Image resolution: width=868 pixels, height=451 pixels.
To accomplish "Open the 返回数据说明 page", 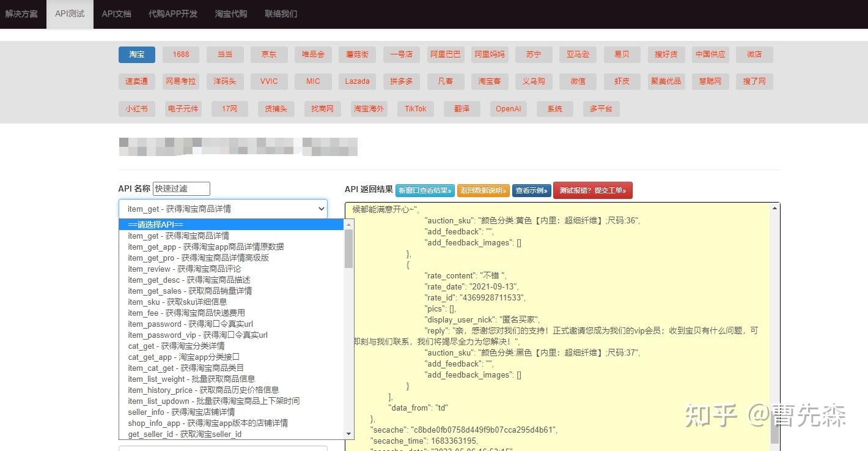I will 484,190.
